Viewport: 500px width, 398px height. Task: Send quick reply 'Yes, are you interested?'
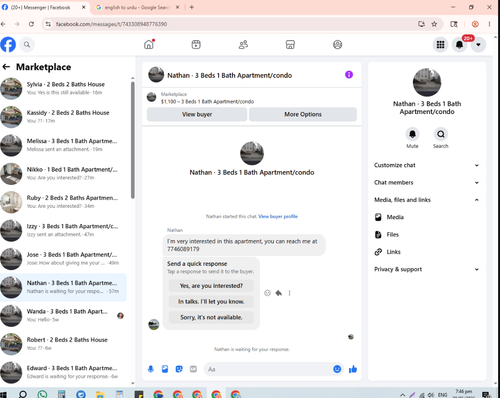(211, 286)
